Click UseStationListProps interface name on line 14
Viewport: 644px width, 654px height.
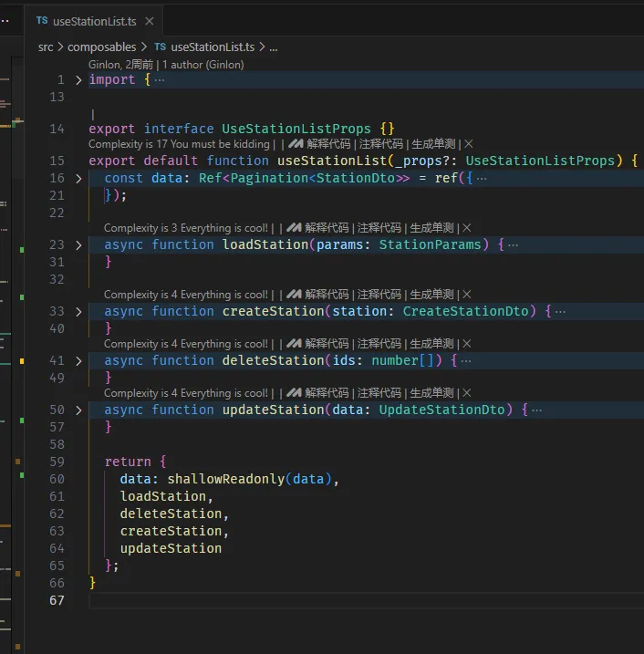tap(296, 129)
